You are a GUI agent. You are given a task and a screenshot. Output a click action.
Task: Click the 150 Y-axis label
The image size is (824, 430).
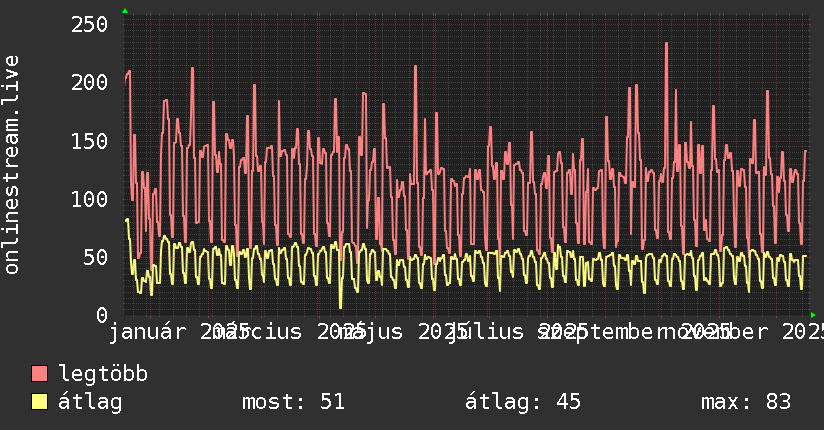[x=89, y=141]
